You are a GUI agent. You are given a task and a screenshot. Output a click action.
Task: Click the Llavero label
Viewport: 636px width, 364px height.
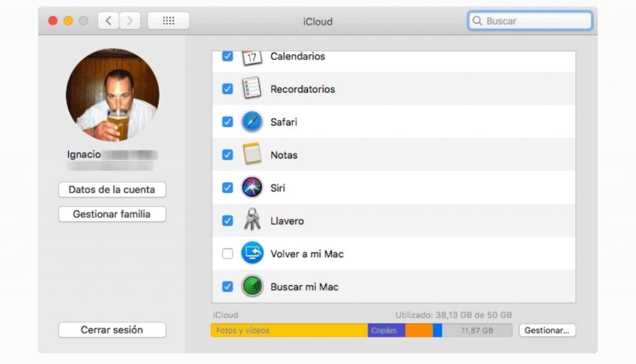287,221
